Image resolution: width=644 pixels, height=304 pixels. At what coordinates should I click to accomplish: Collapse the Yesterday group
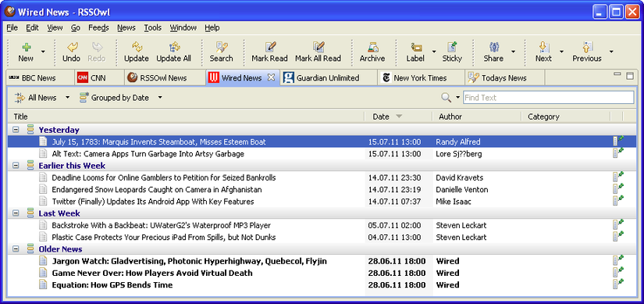(16, 130)
